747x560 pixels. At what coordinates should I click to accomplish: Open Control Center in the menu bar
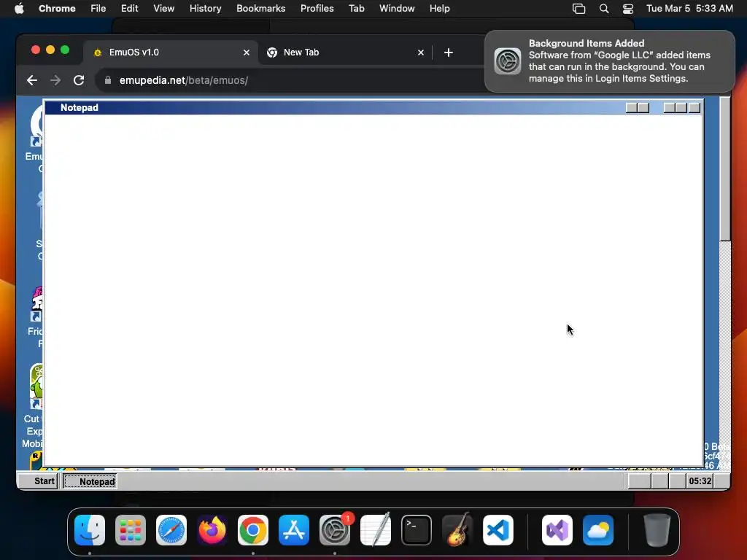(x=628, y=9)
